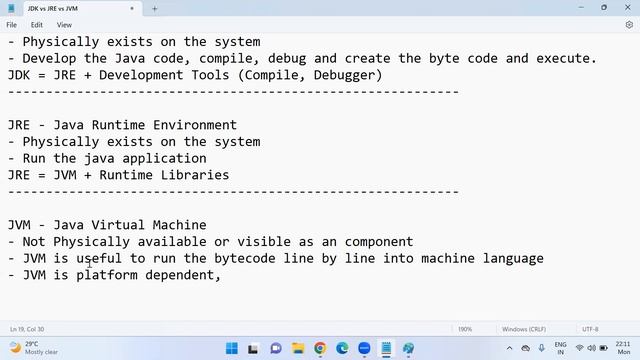Place cursor after 'JVM is platform dependent,'

coord(221,275)
